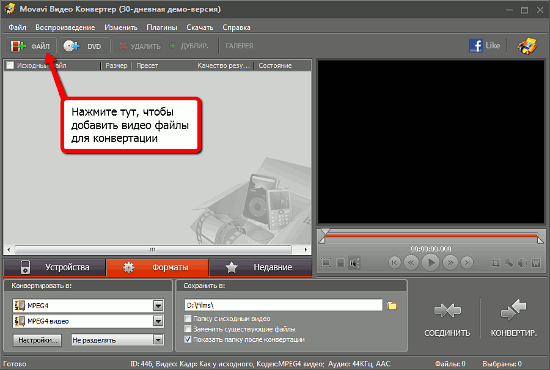Enable Заменить существующие файлы checkbox
Viewport: 550px width, 370px height.
pos(188,329)
